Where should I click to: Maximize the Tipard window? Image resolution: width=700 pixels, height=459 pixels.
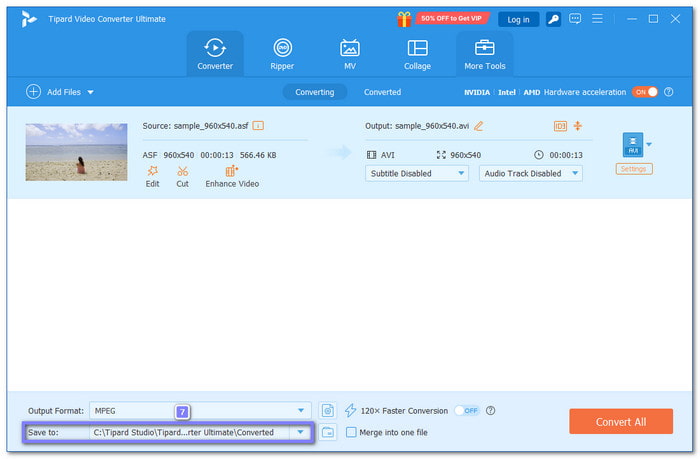coord(653,19)
